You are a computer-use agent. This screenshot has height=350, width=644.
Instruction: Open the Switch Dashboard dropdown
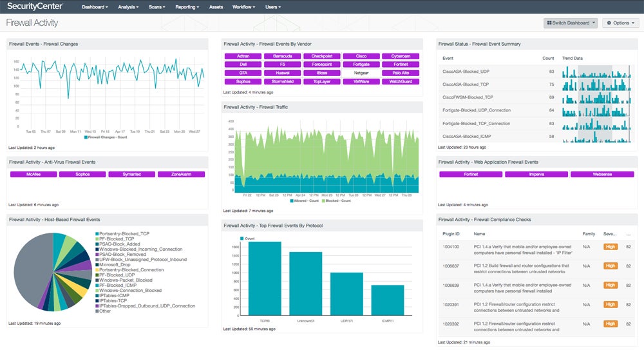[x=571, y=23]
